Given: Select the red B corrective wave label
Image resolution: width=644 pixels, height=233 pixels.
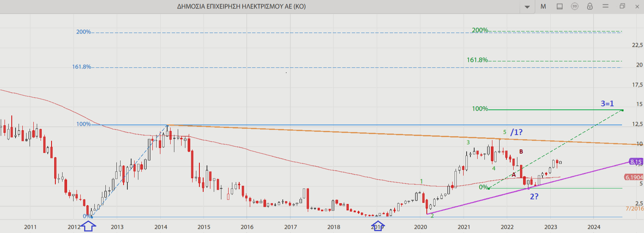Looking at the screenshot, I should click(x=521, y=151).
